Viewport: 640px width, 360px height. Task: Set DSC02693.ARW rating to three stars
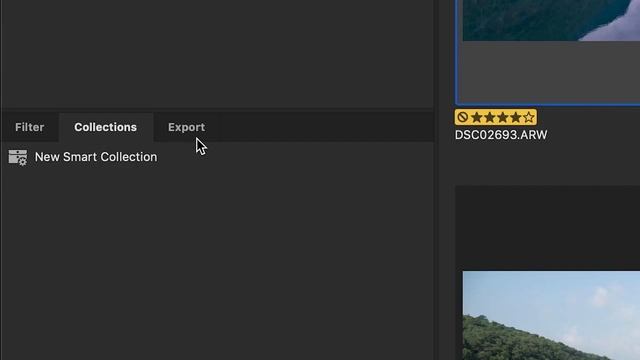(502, 118)
